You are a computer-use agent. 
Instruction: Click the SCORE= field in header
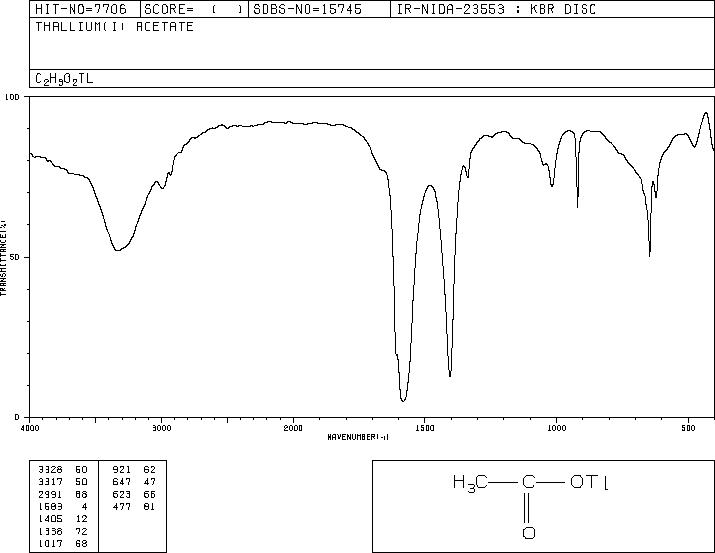(x=194, y=9)
